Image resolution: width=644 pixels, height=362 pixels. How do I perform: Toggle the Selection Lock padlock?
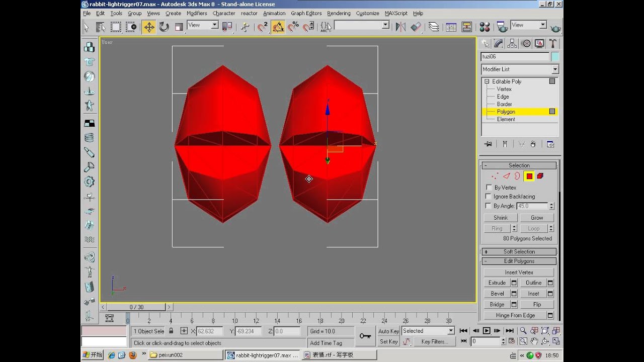pos(171,331)
